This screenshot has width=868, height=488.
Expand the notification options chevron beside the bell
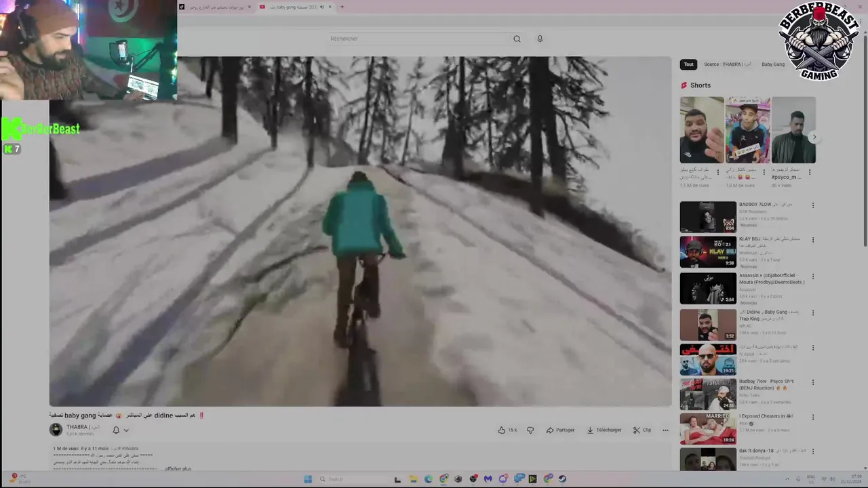126,430
